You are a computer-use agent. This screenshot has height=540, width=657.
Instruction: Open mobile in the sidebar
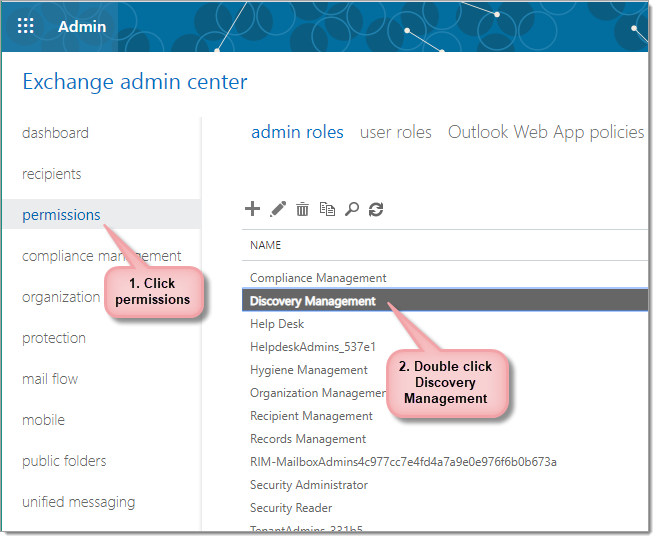pyautogui.click(x=44, y=420)
